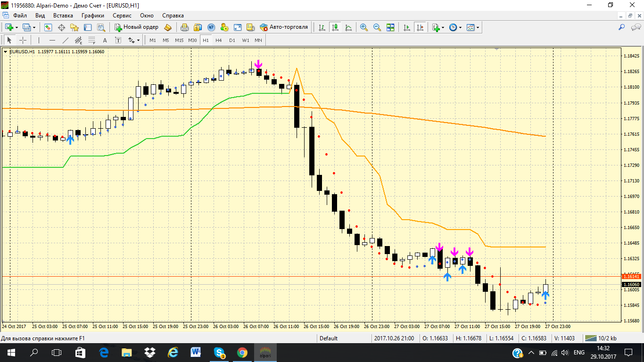Toggle Chart Shift from the toolbar
Viewport: 644px width, 362px height.
pyautogui.click(x=420, y=27)
